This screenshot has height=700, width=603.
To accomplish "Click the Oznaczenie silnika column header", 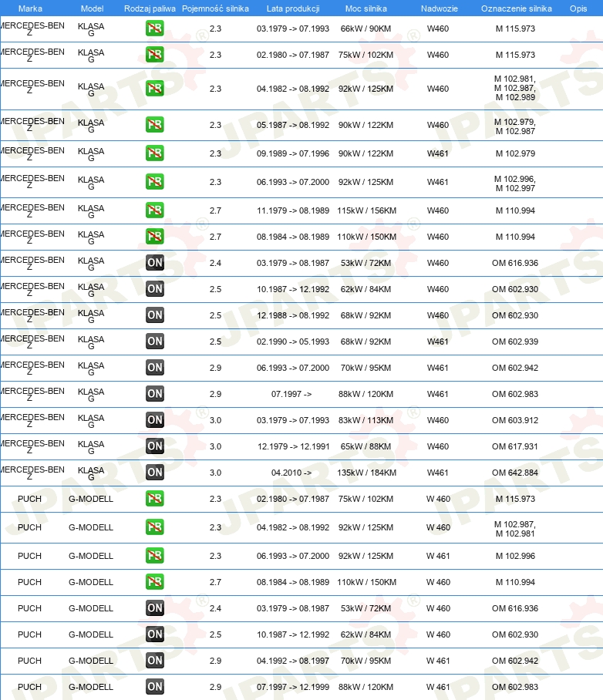I will click(x=517, y=8).
